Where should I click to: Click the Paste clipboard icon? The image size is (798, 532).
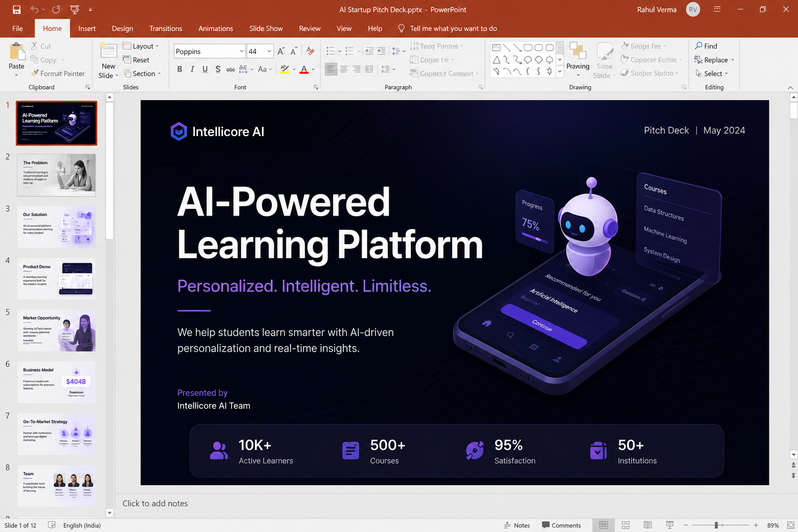(17, 52)
